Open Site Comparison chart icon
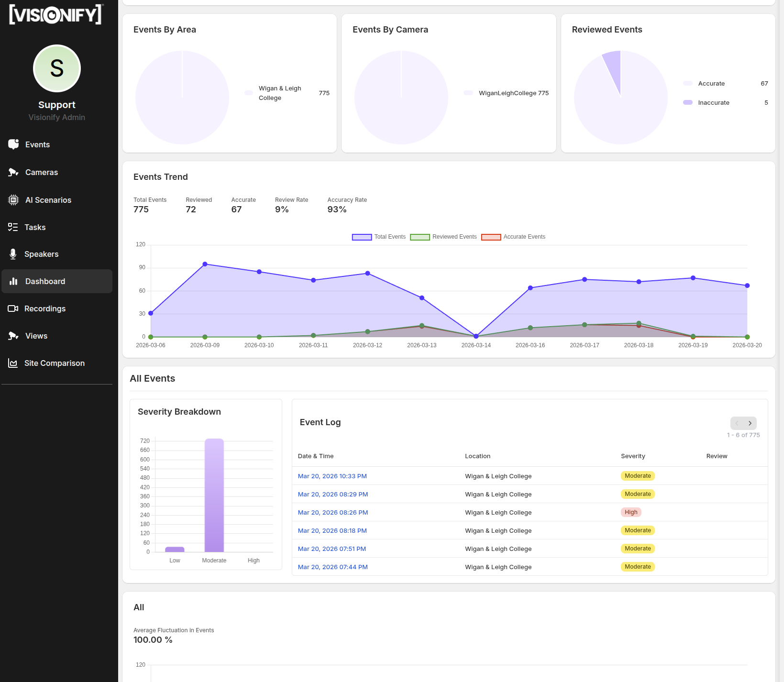 click(x=13, y=363)
